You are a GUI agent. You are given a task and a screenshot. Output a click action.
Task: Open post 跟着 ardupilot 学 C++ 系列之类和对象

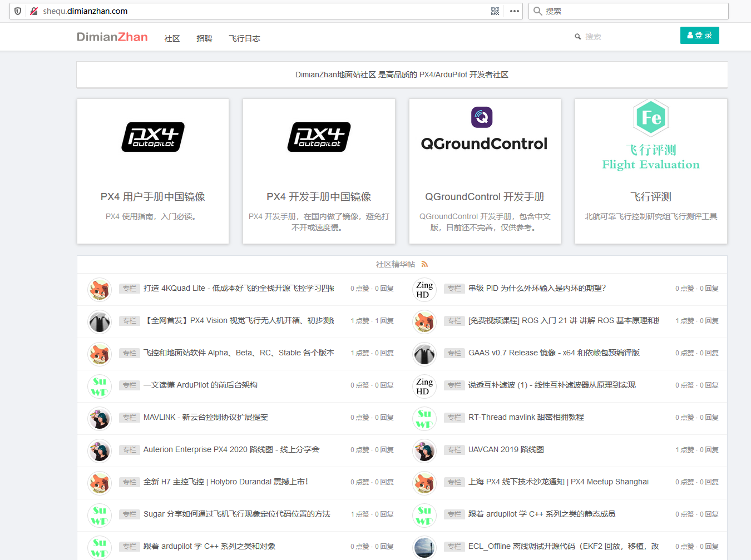pyautogui.click(x=209, y=547)
